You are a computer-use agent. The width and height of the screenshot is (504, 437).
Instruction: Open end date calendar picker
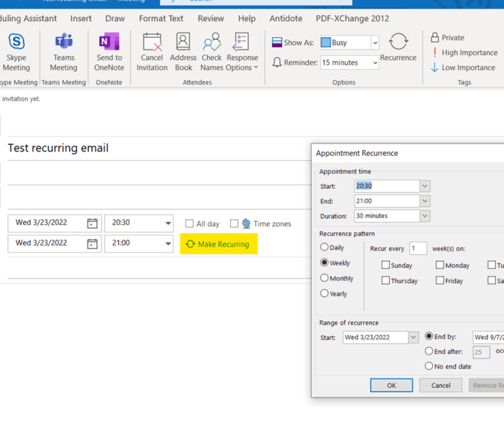[92, 244]
